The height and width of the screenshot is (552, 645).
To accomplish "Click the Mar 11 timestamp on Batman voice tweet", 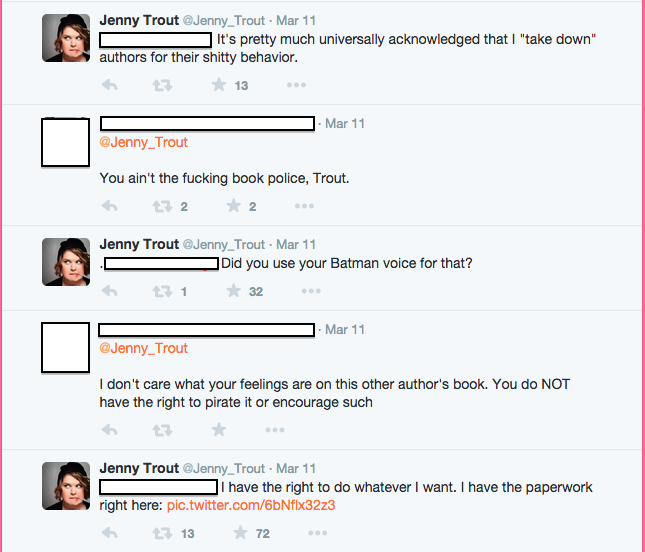I will (296, 244).
